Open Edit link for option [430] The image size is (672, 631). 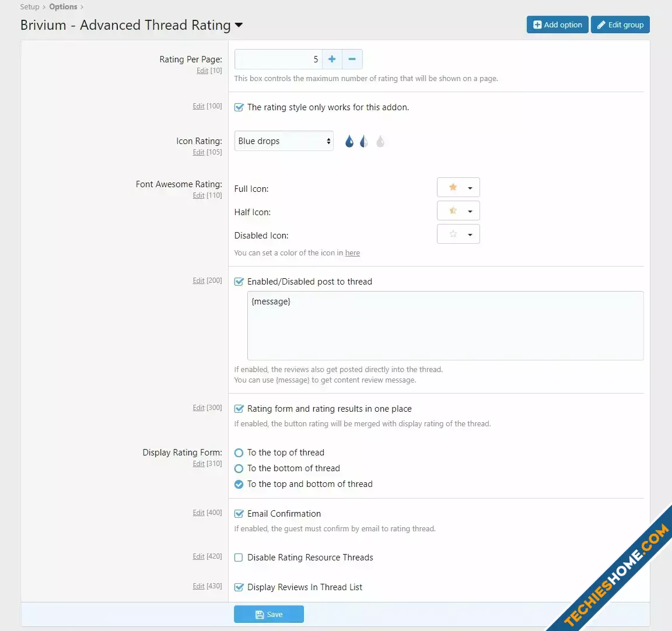[x=198, y=586]
